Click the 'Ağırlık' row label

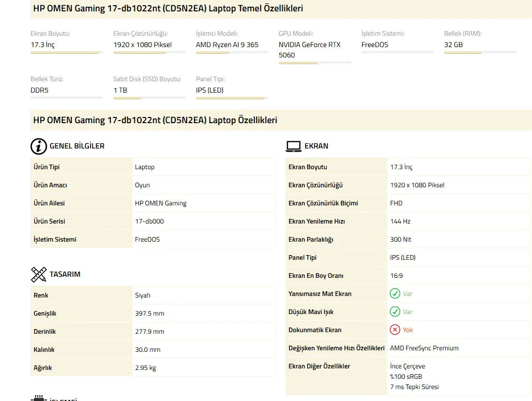point(43,368)
